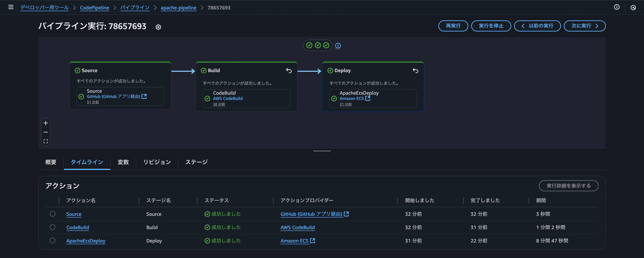Click the three-checkmark status summary pill
This screenshot has height=258, width=644.
[x=318, y=45]
